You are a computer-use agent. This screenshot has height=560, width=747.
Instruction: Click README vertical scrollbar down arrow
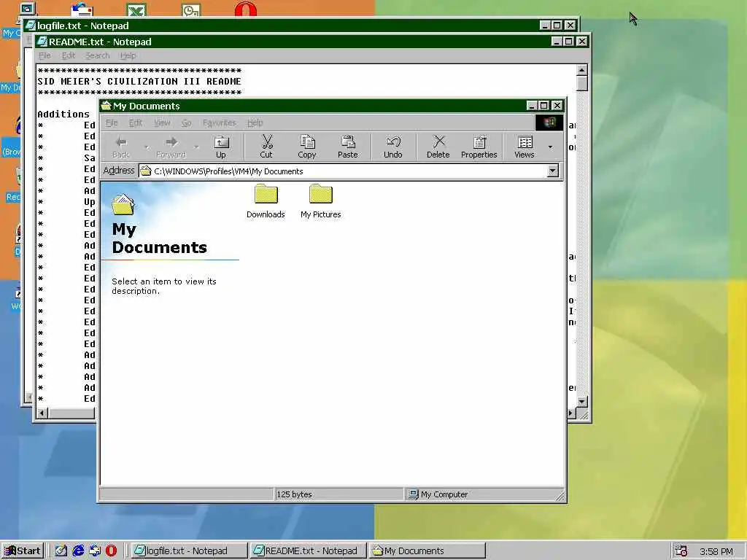(581, 402)
